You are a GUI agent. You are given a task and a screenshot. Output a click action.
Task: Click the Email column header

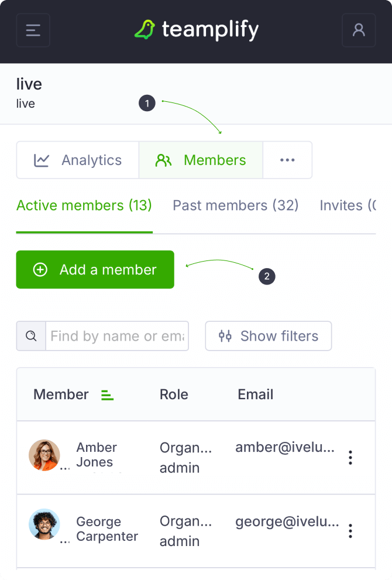pyautogui.click(x=255, y=394)
